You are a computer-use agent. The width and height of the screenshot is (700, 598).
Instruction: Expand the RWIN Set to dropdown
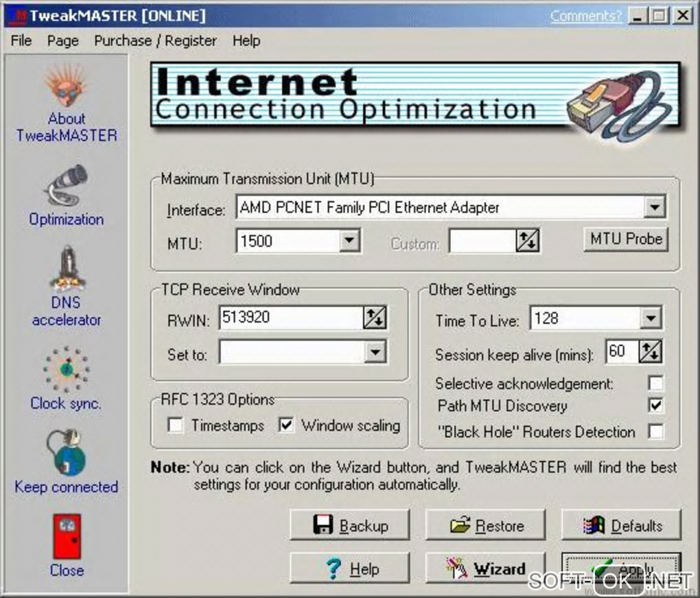click(375, 352)
